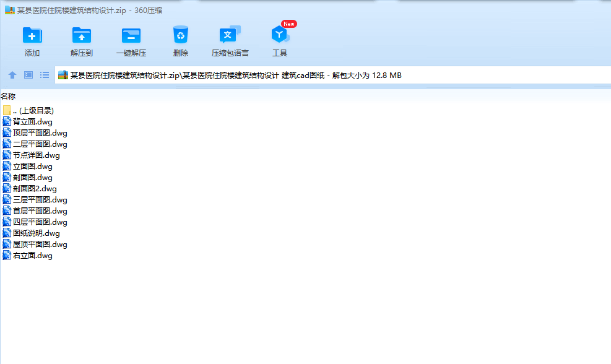Select the file name 二层平面图.dwg
Image resolution: width=611 pixels, height=364 pixels.
(40, 144)
